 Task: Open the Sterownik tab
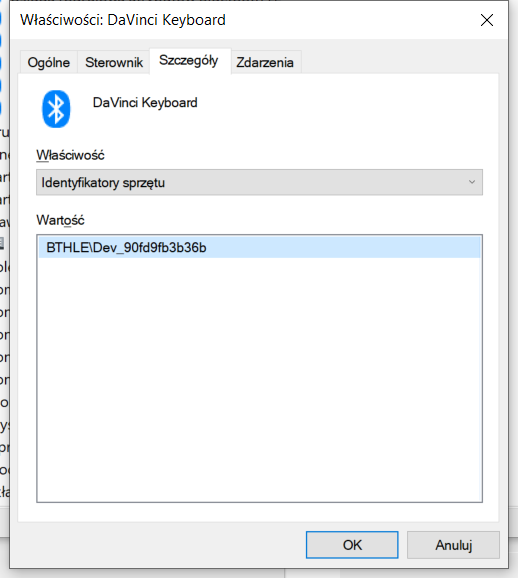pos(114,62)
